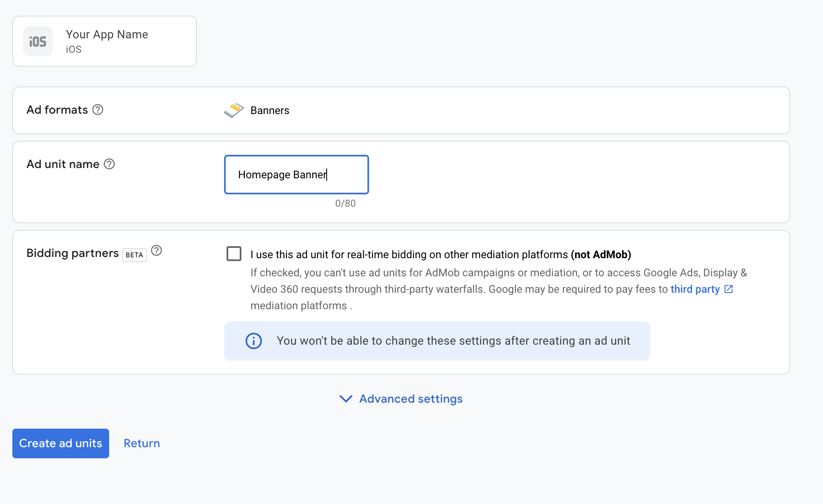823x504 pixels.
Task: Click the Banners format label
Action: click(x=270, y=110)
